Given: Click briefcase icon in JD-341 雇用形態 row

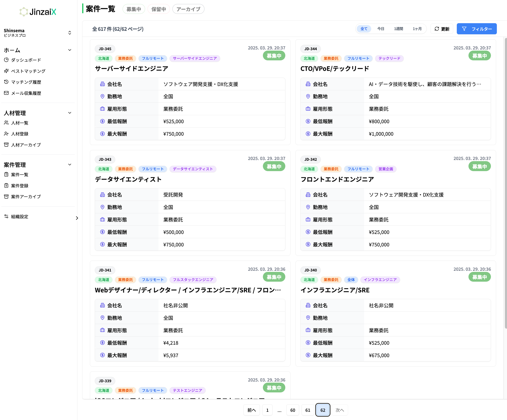Looking at the screenshot, I should [x=102, y=330].
